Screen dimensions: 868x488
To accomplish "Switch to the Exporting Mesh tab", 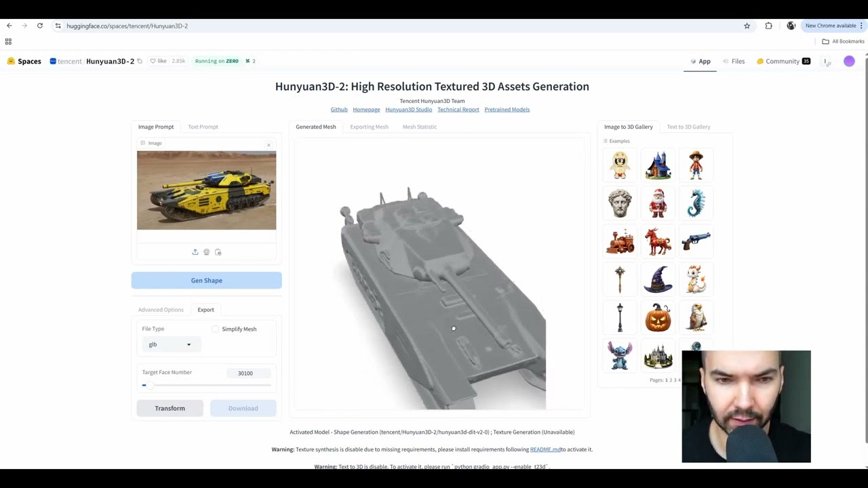I will pyautogui.click(x=369, y=127).
